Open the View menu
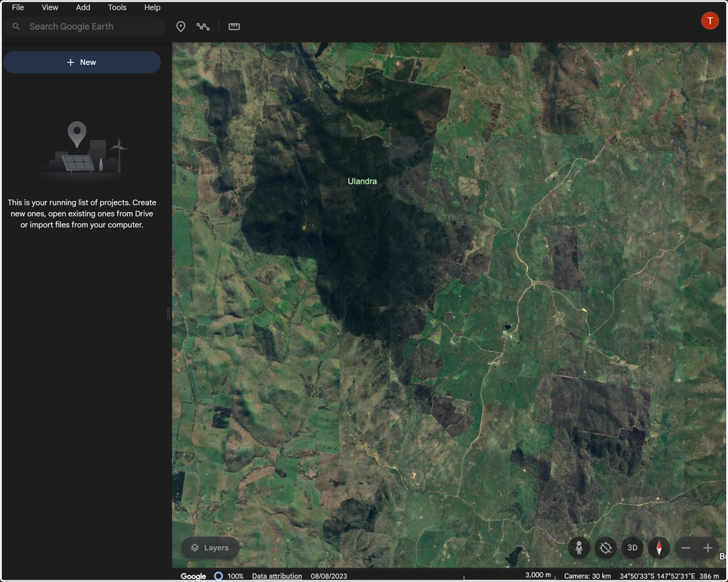 pyautogui.click(x=50, y=7)
